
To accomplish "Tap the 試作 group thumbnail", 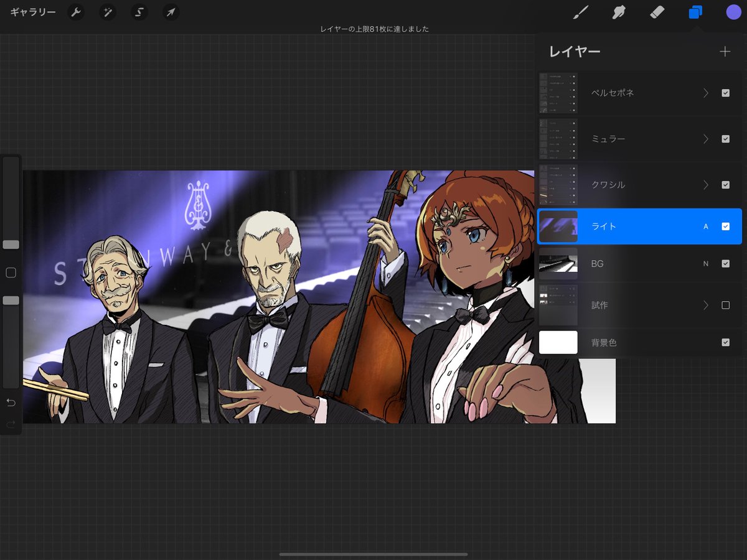I will pyautogui.click(x=558, y=305).
